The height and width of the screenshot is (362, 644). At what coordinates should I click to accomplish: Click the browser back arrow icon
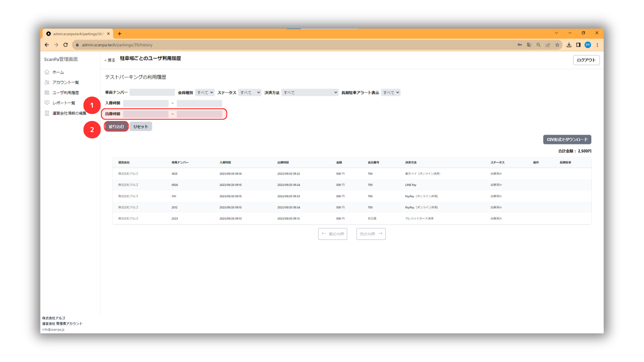47,45
